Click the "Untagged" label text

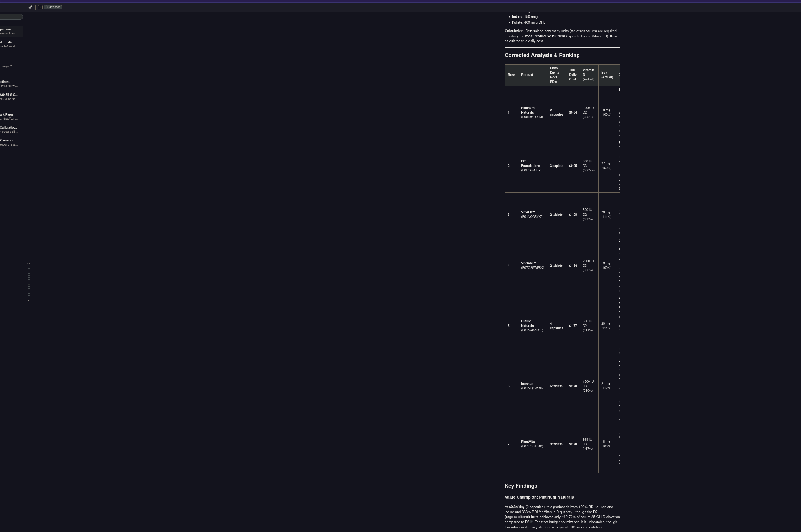(55, 7)
